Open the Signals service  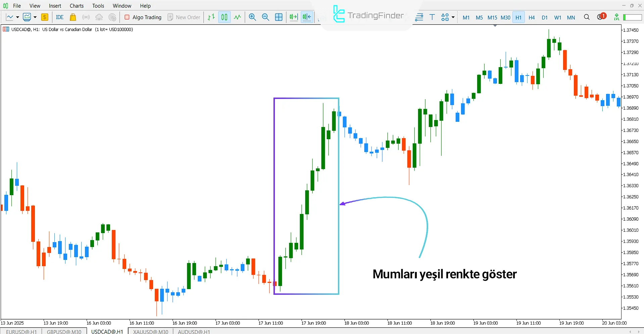(86, 17)
